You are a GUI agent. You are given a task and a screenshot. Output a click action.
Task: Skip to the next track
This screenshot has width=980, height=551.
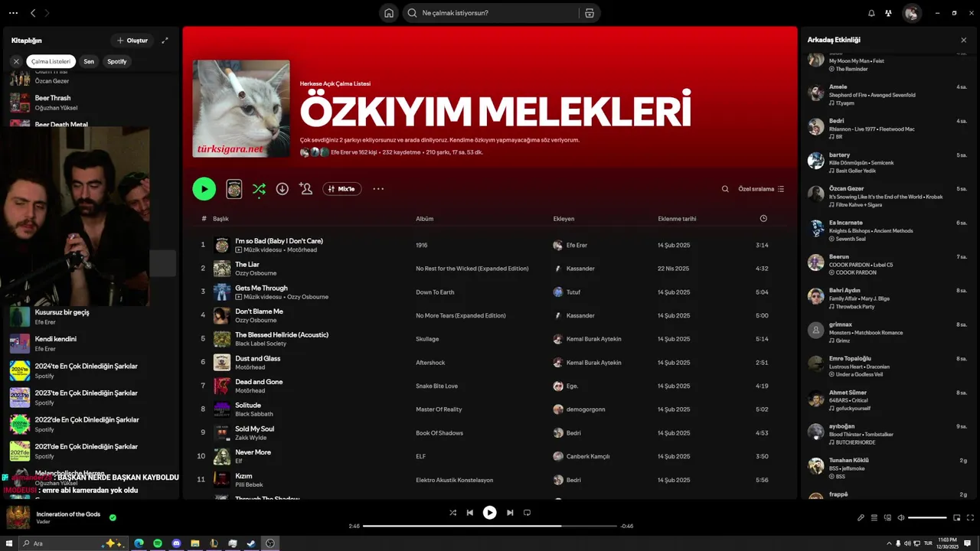pyautogui.click(x=510, y=513)
